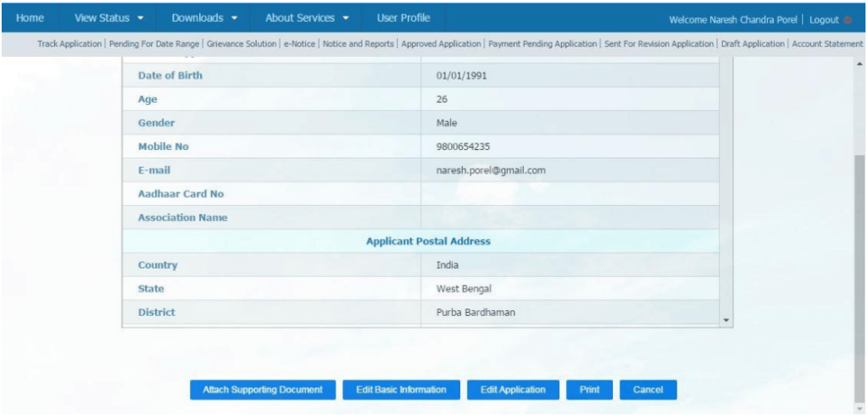This screenshot has width=868, height=416.
Task: Open Notice and Reports link
Action: coord(359,44)
